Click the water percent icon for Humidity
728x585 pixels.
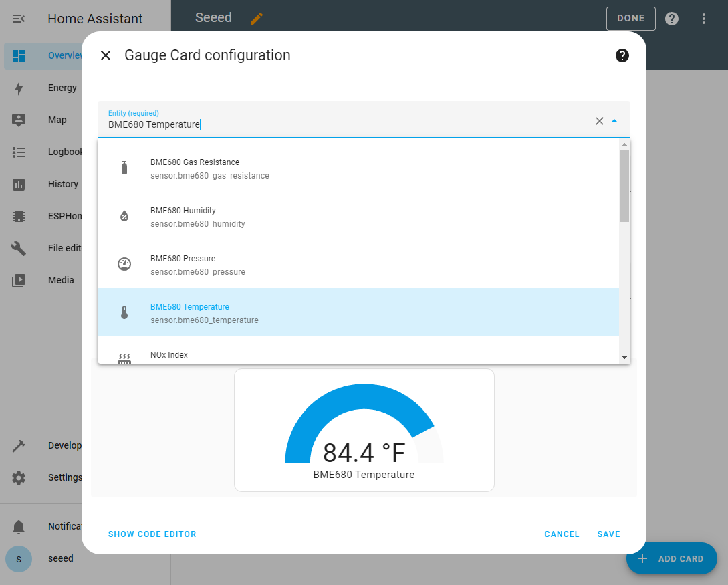(124, 216)
